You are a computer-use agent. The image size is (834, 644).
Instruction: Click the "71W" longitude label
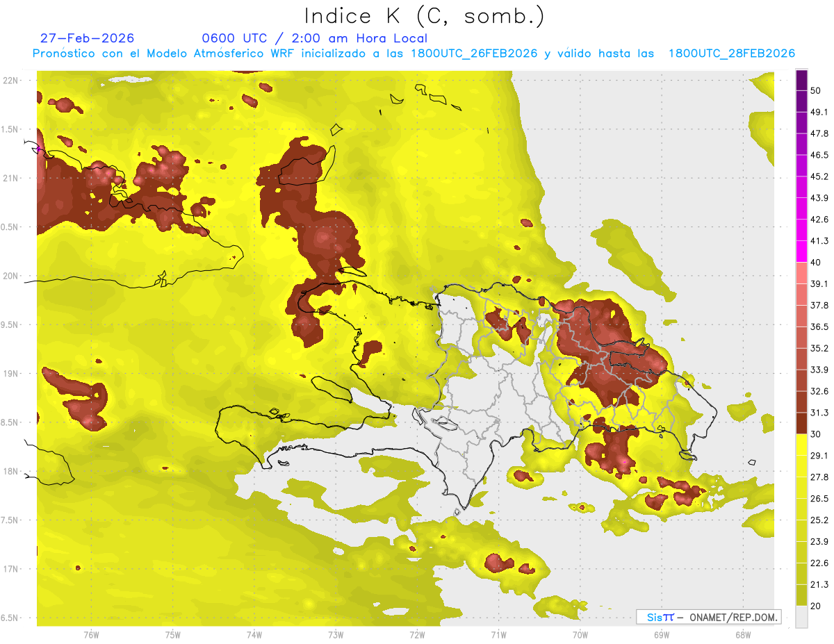tap(498, 635)
